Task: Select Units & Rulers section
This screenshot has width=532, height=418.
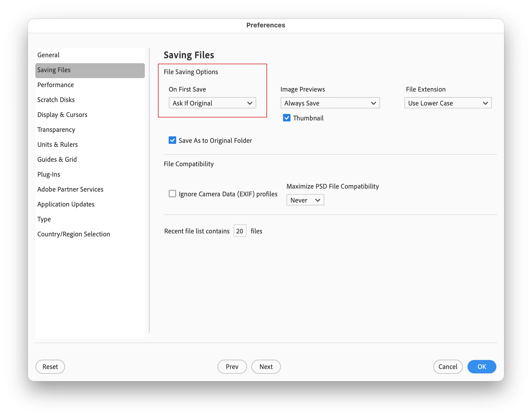Action: [57, 145]
